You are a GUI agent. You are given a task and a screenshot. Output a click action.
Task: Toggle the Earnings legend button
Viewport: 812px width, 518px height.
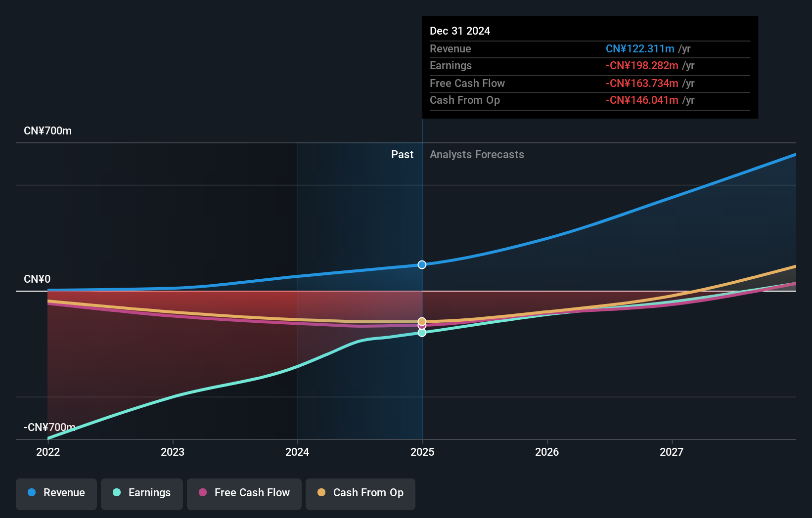tap(142, 494)
